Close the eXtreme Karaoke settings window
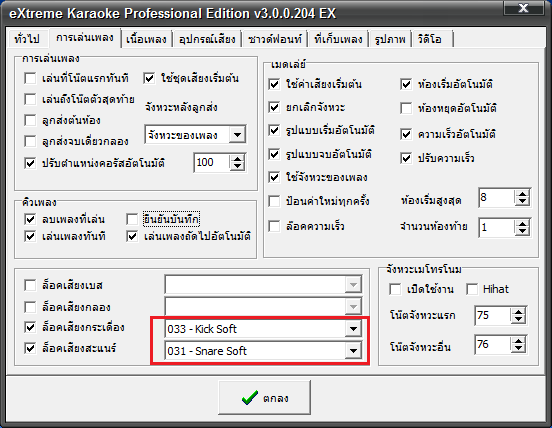 (523, 8)
